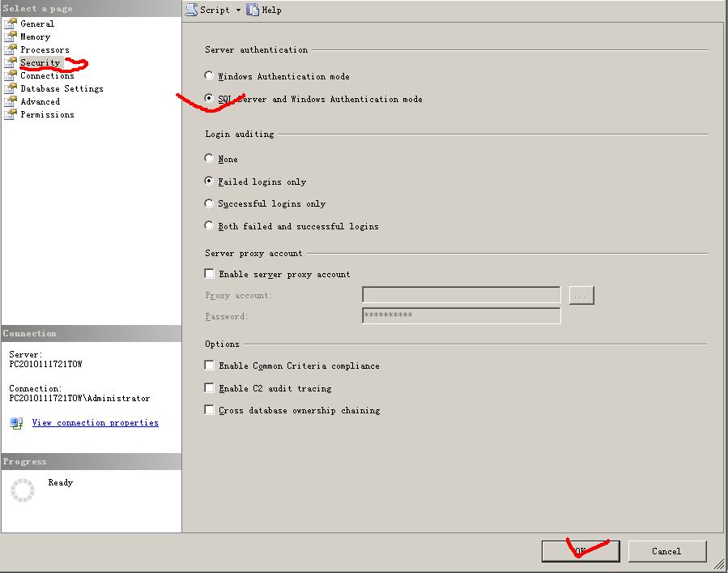The height and width of the screenshot is (573, 728).
Task: Click the Script toolbar button
Action: [x=208, y=10]
